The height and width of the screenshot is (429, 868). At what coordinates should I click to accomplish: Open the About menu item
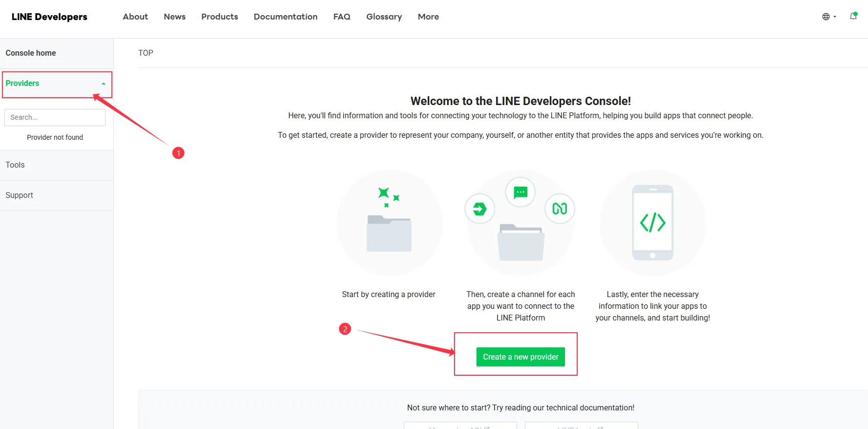tap(135, 17)
